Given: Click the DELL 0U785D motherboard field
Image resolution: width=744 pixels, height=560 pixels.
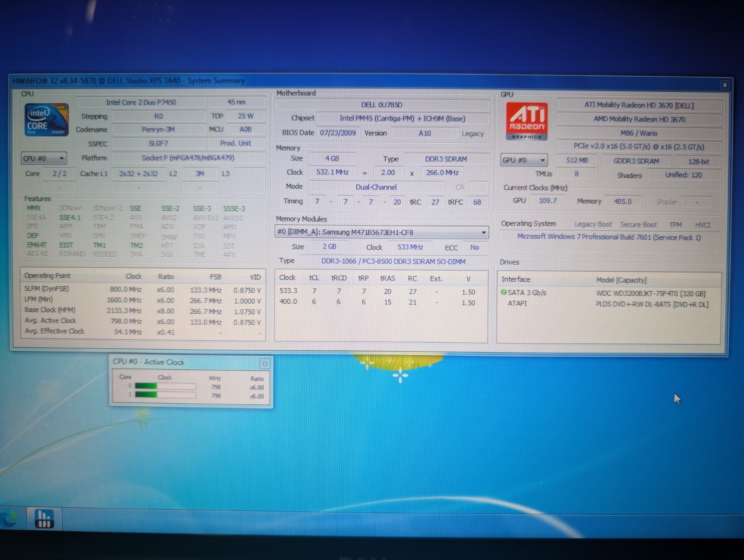Looking at the screenshot, I should (x=382, y=105).
